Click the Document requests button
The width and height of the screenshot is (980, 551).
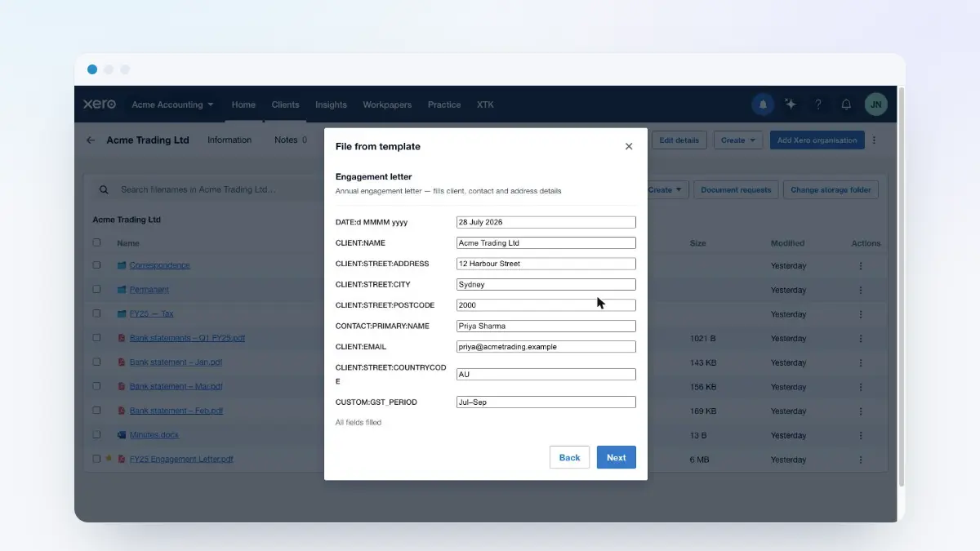[x=736, y=189]
